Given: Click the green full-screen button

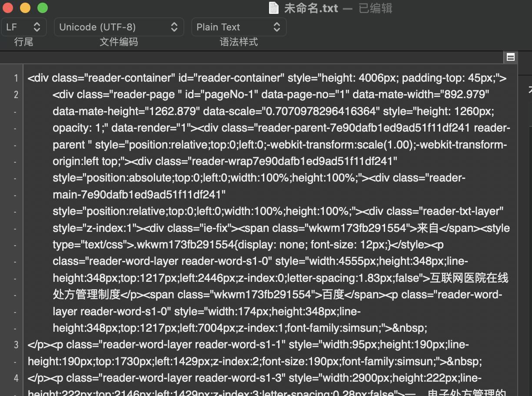Looking at the screenshot, I should coord(42,7).
